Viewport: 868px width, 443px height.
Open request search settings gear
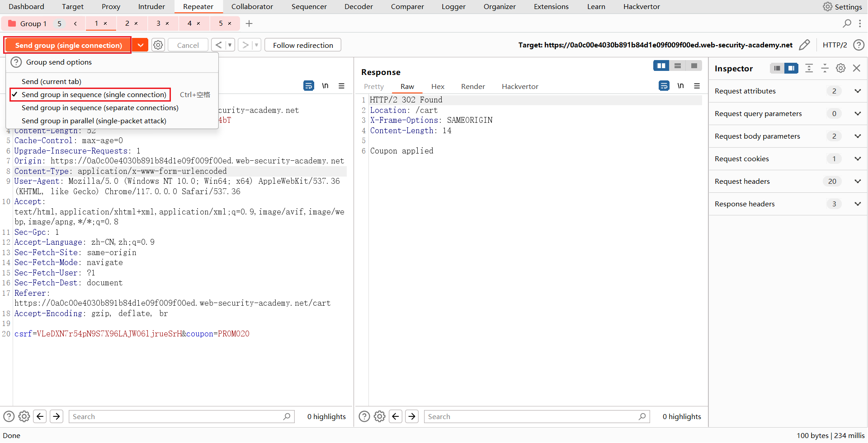[x=24, y=416]
